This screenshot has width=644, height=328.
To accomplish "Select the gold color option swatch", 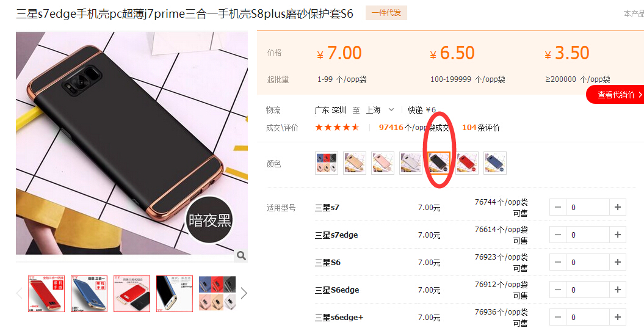I will (355, 162).
